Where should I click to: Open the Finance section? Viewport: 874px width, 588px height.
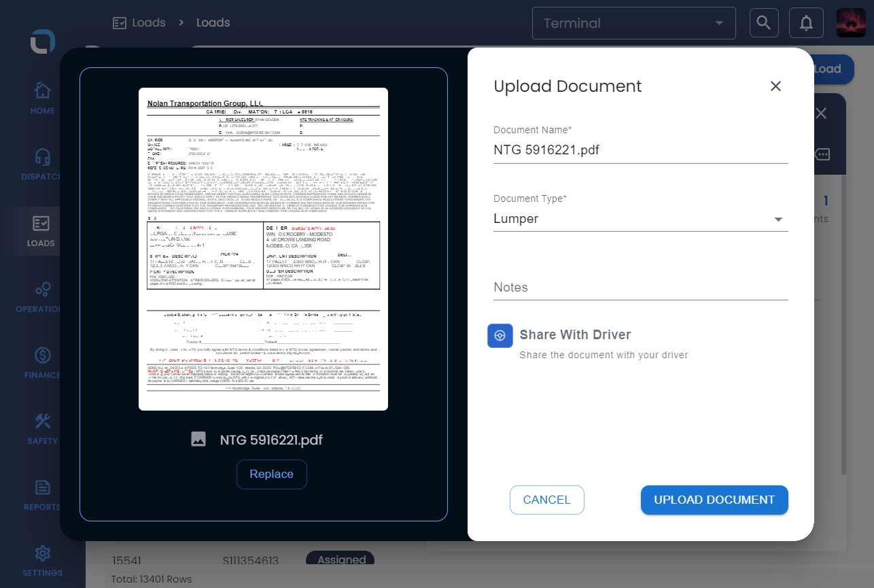pyautogui.click(x=42, y=363)
